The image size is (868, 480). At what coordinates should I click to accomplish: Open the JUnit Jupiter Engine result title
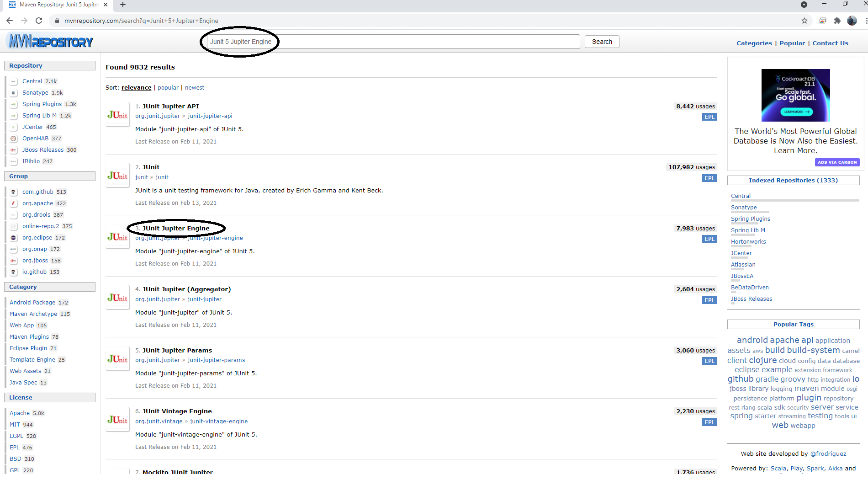pyautogui.click(x=176, y=228)
